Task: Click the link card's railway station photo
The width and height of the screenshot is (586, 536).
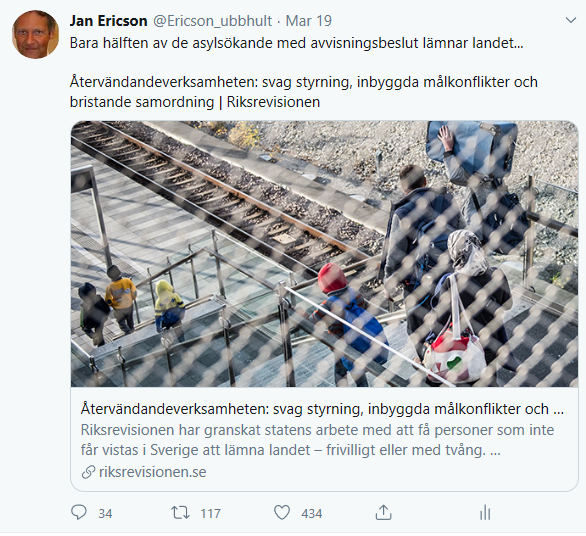Action: pyautogui.click(x=324, y=254)
